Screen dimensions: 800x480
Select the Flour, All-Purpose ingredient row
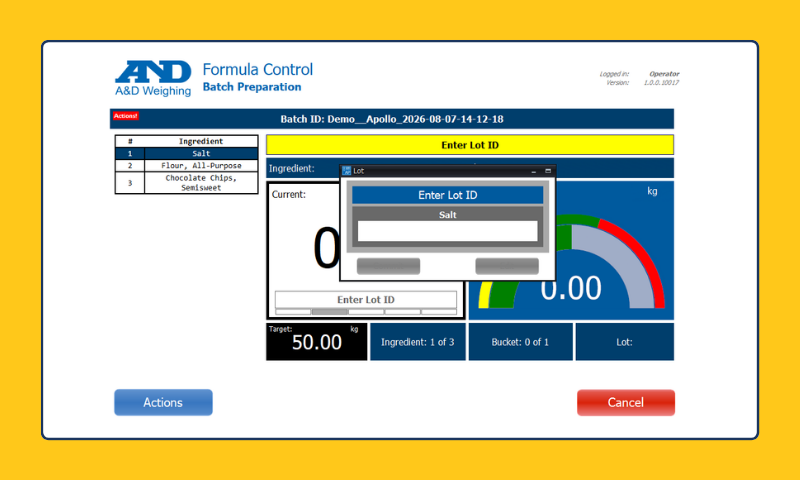click(187, 166)
